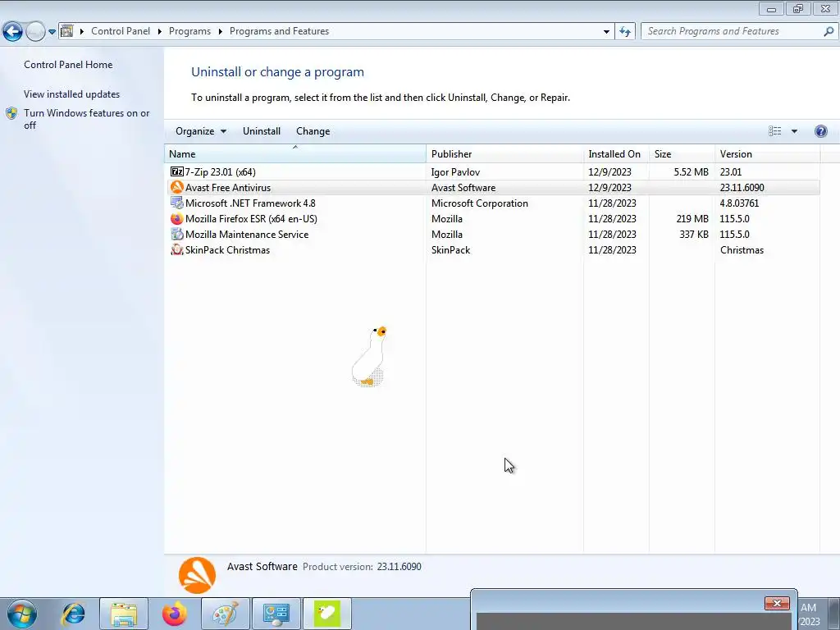
Task: Open View installed updates link
Action: (72, 94)
